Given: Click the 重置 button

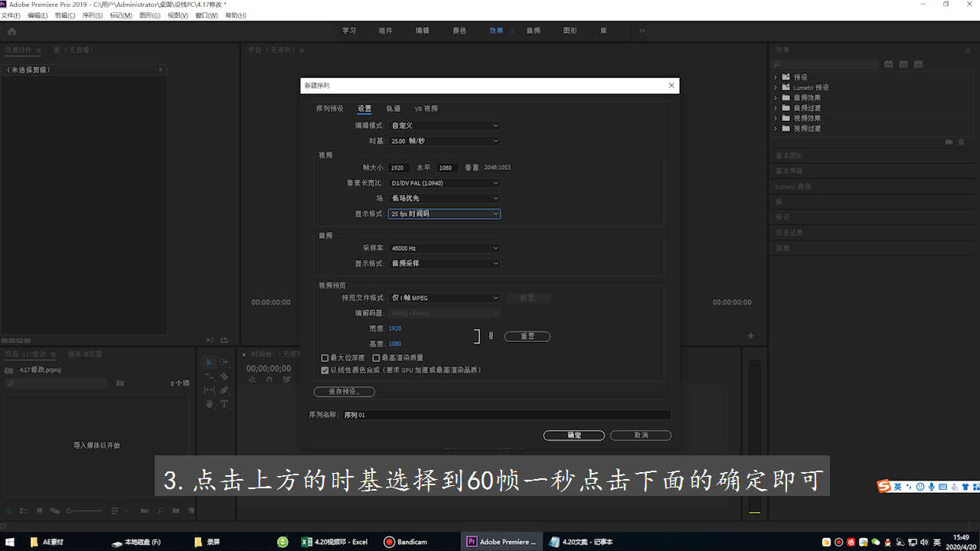Looking at the screenshot, I should click(x=527, y=336).
